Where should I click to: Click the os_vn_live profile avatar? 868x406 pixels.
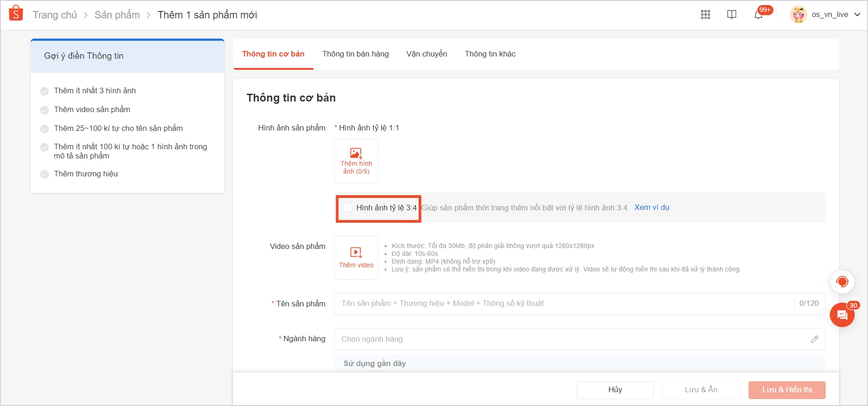click(x=798, y=15)
